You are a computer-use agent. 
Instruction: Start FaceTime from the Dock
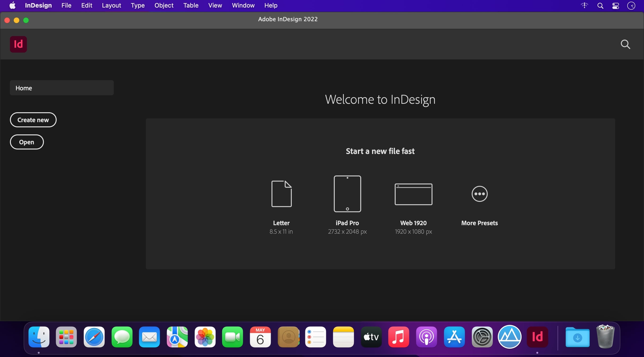tap(233, 337)
